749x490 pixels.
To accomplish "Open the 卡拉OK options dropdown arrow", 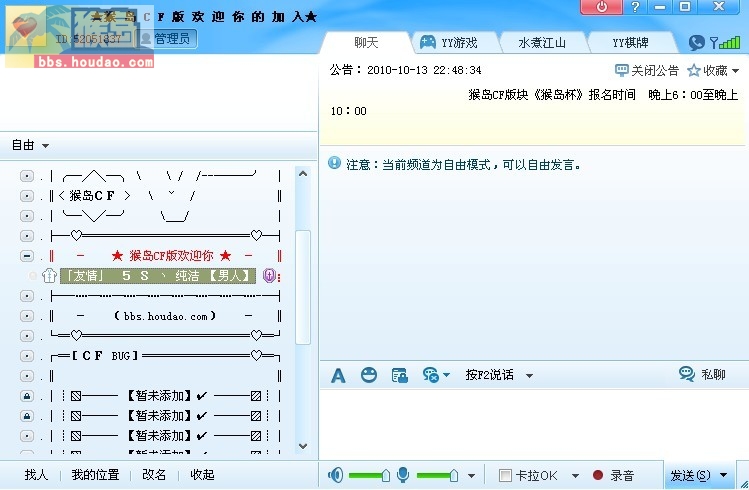I will (x=575, y=476).
